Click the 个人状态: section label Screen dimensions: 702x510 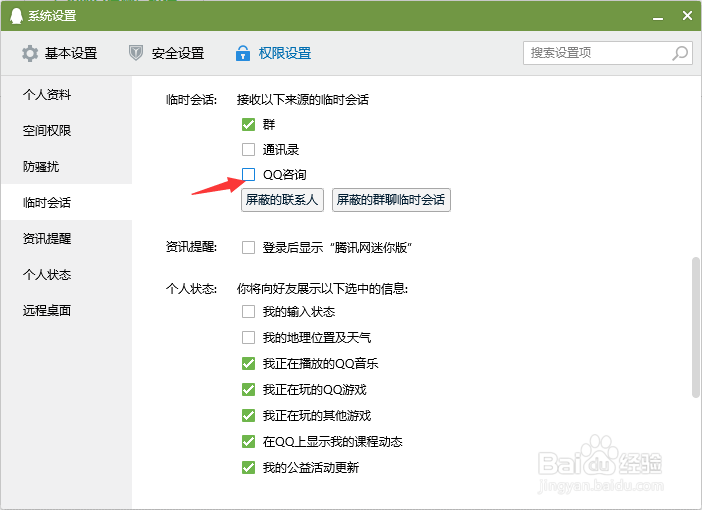tap(191, 288)
